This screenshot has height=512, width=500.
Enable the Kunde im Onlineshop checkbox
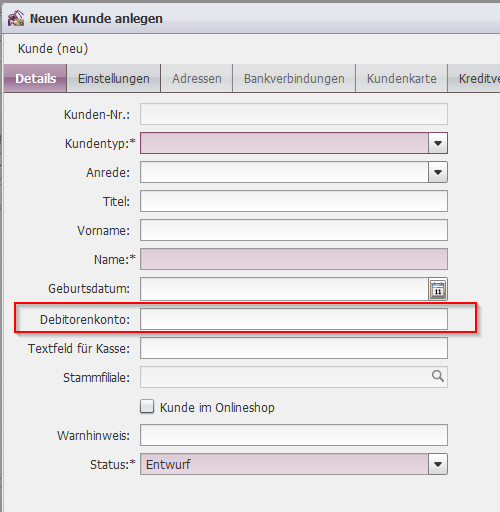coord(147,407)
